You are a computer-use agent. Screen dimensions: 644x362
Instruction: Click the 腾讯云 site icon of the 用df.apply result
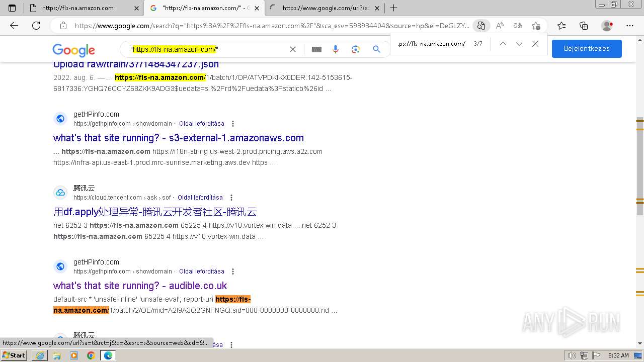click(x=60, y=193)
